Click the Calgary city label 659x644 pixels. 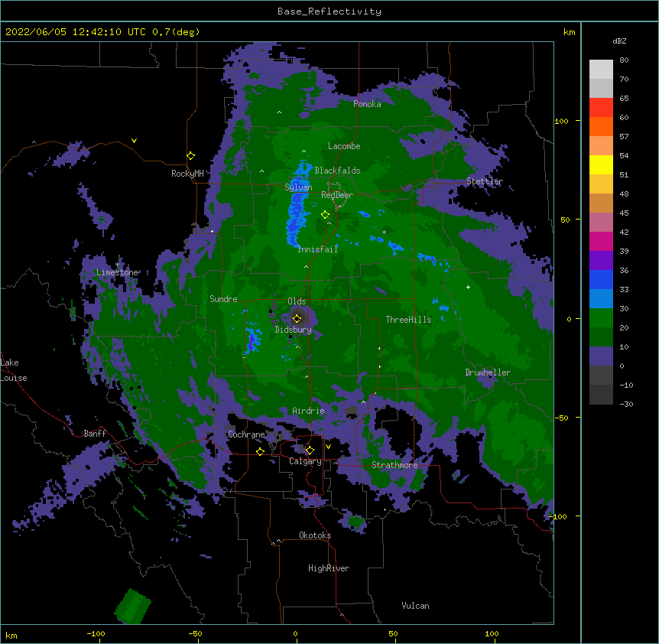pyautogui.click(x=305, y=461)
